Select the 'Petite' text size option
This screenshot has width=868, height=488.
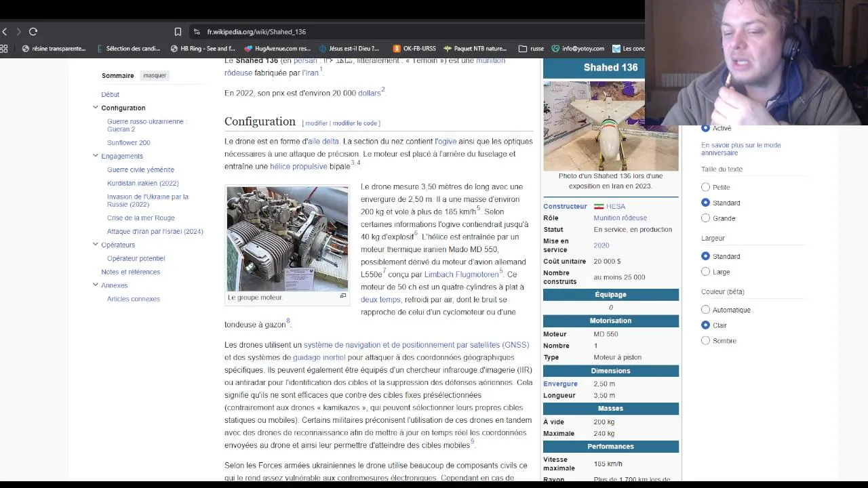[x=706, y=187]
